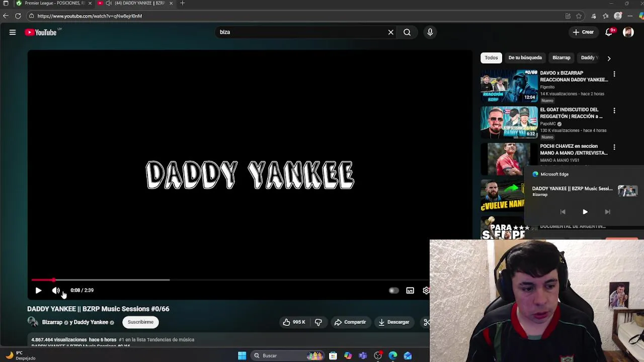Go to the YouTube home logo

[x=41, y=32]
